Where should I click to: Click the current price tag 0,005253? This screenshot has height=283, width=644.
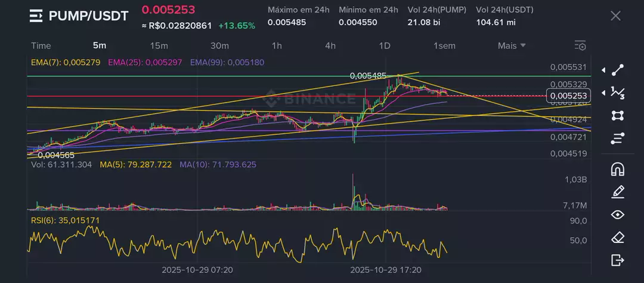568,96
